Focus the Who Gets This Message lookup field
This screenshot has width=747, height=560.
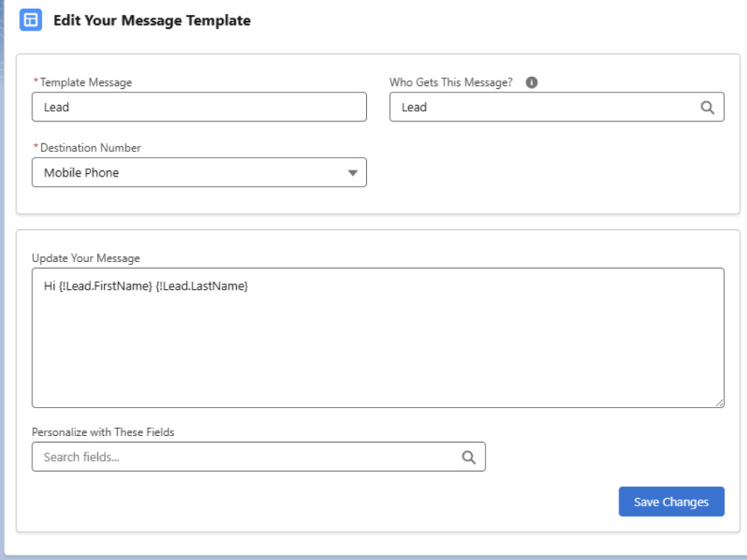click(x=557, y=107)
